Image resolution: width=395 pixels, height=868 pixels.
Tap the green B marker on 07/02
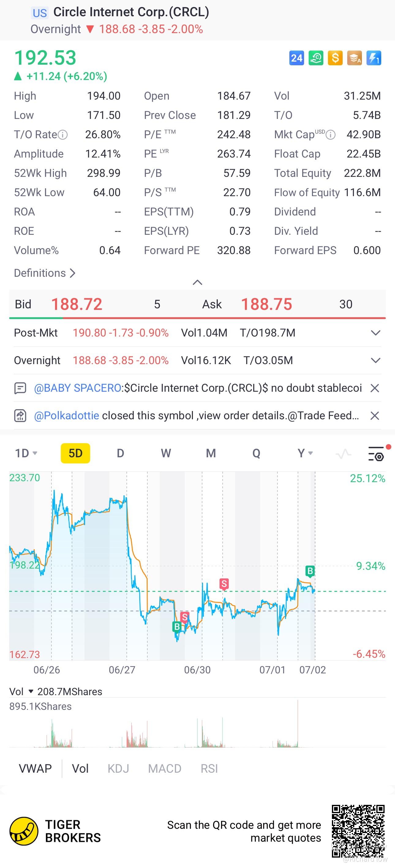tap(310, 571)
